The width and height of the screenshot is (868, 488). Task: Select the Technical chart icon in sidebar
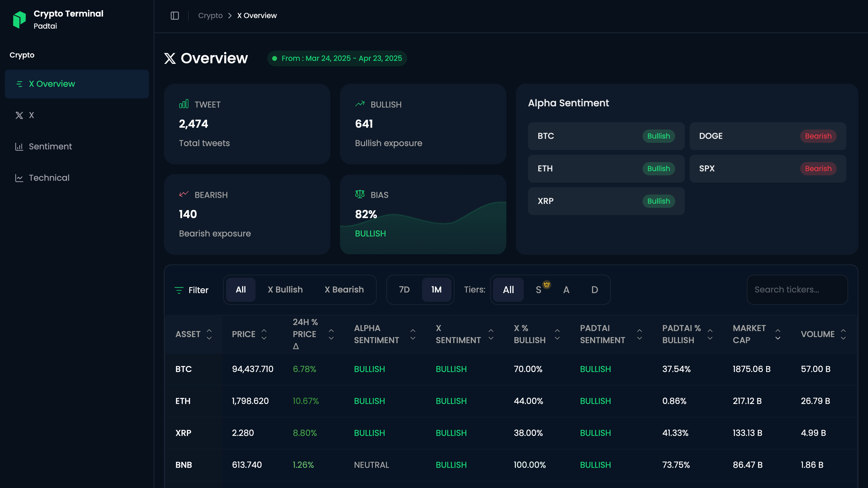[19, 178]
